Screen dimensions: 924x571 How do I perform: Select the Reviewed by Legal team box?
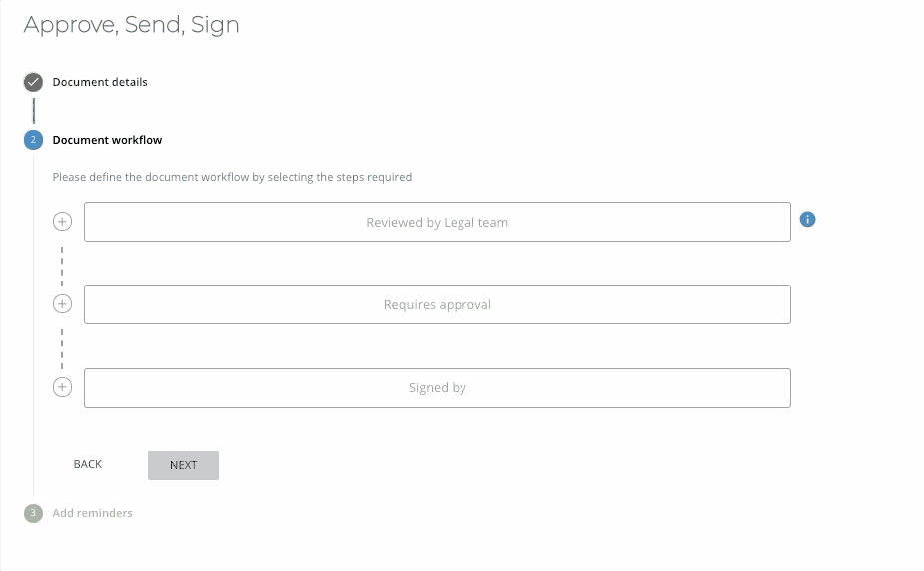(438, 222)
